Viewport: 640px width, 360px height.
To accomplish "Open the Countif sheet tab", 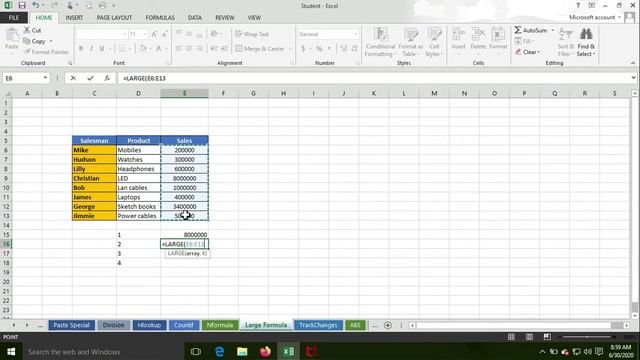I will [184, 325].
